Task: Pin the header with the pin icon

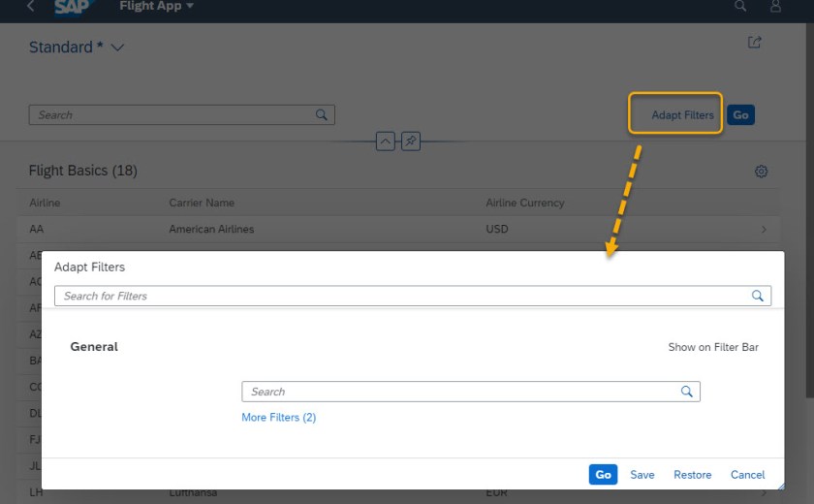Action: [411, 142]
